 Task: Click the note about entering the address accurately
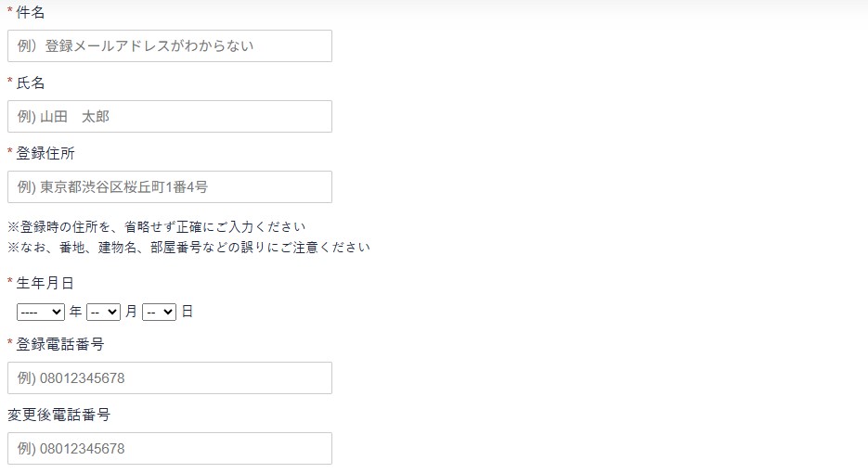(x=157, y=226)
